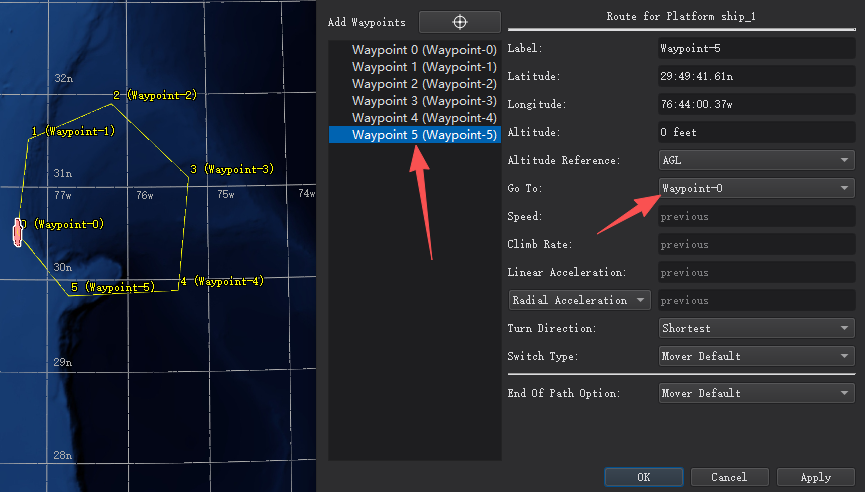Click the 29n latitude label on map
The image size is (865, 492).
[x=62, y=362]
